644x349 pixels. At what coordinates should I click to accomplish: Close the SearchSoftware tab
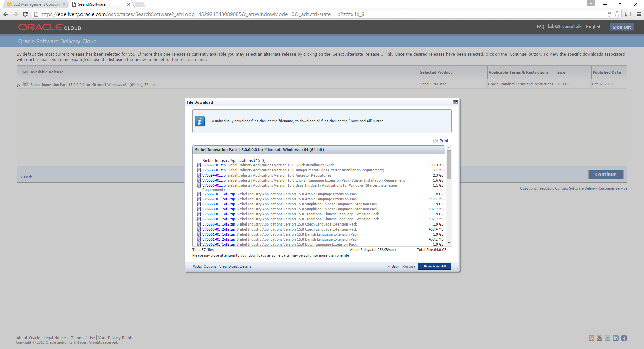129,4
